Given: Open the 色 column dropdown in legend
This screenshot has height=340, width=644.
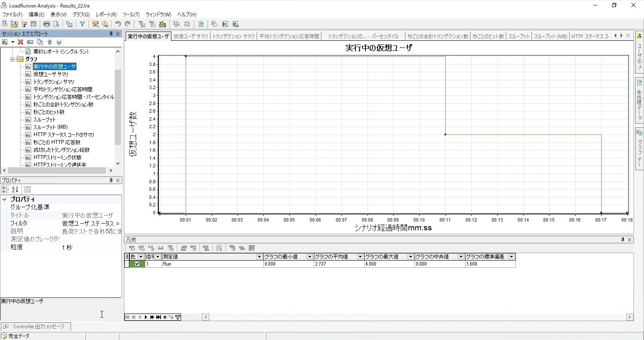Looking at the screenshot, I should 141,257.
